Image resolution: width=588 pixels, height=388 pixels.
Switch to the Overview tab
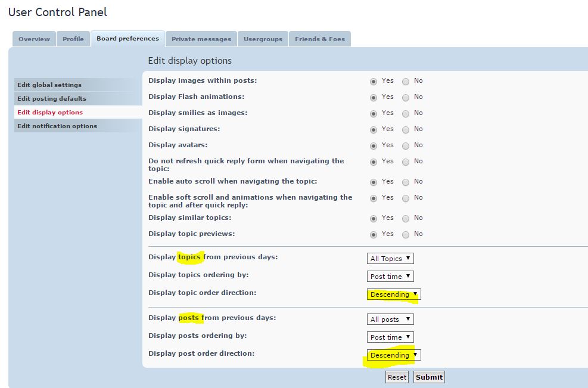pos(34,39)
